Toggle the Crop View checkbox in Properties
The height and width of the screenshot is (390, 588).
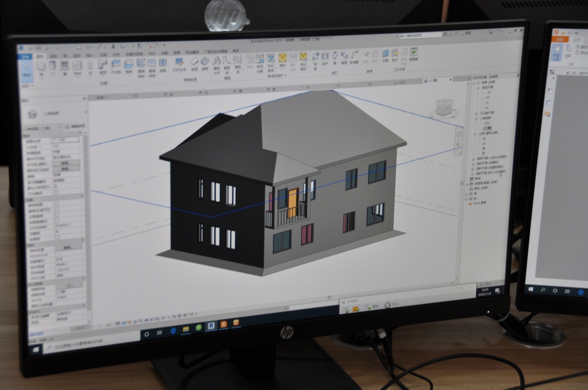point(56,204)
